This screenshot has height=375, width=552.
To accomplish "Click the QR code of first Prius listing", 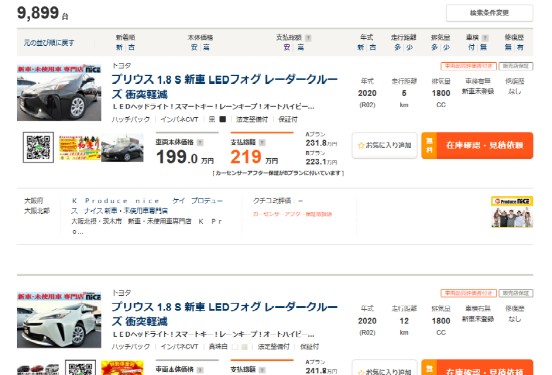I will tap(38, 147).
